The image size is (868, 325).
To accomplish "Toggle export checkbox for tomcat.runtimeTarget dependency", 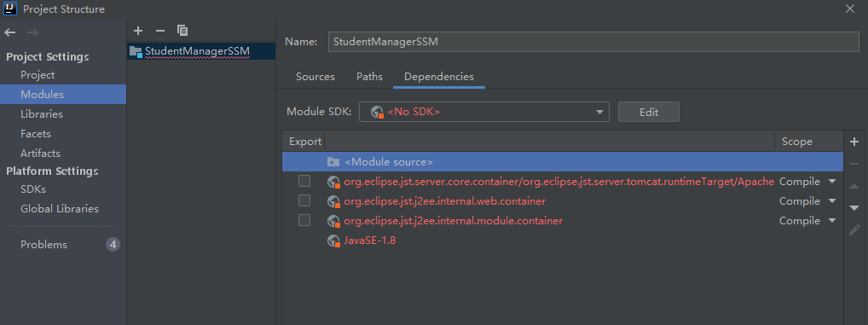I will click(304, 181).
